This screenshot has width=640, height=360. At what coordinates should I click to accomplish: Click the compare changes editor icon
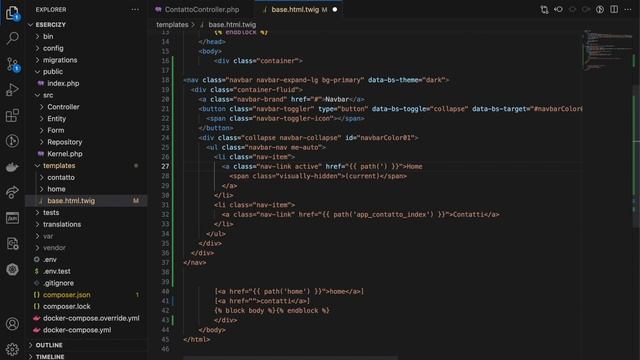544,9
